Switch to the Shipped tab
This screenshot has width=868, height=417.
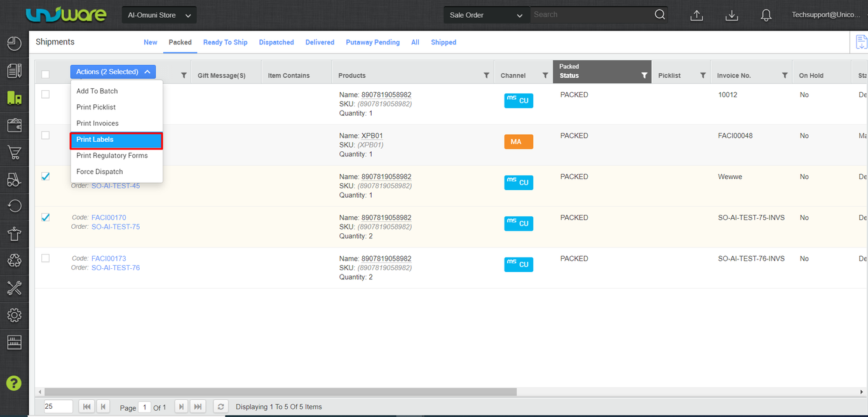pyautogui.click(x=444, y=43)
